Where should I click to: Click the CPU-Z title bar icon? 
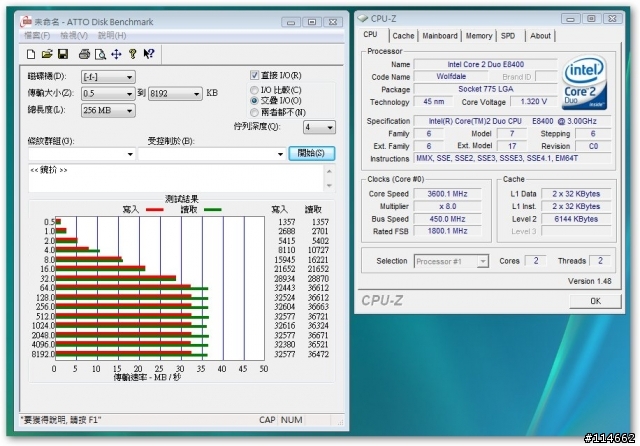coord(362,18)
